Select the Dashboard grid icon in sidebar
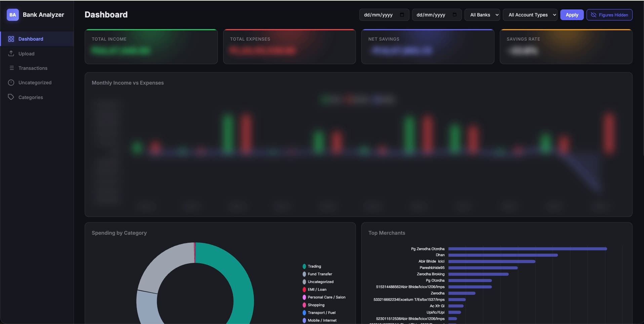Image resolution: width=644 pixels, height=324 pixels. (x=11, y=39)
